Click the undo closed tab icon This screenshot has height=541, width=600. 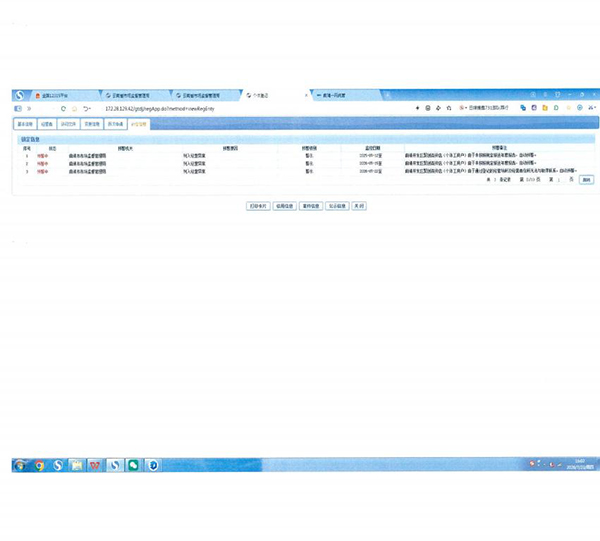click(87, 109)
